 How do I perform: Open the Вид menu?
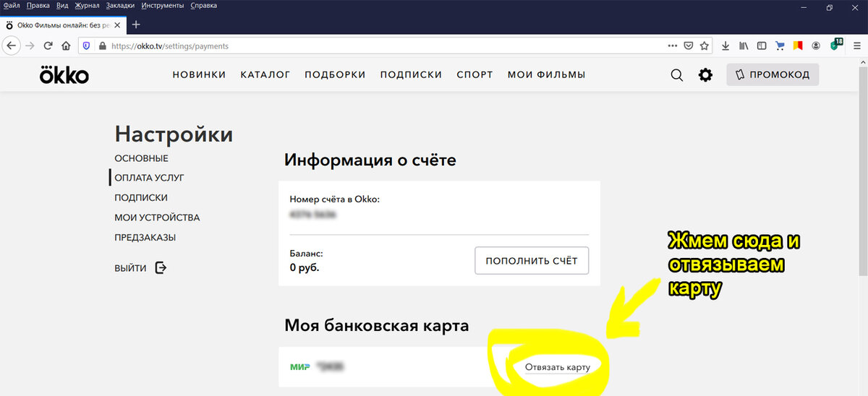point(63,6)
